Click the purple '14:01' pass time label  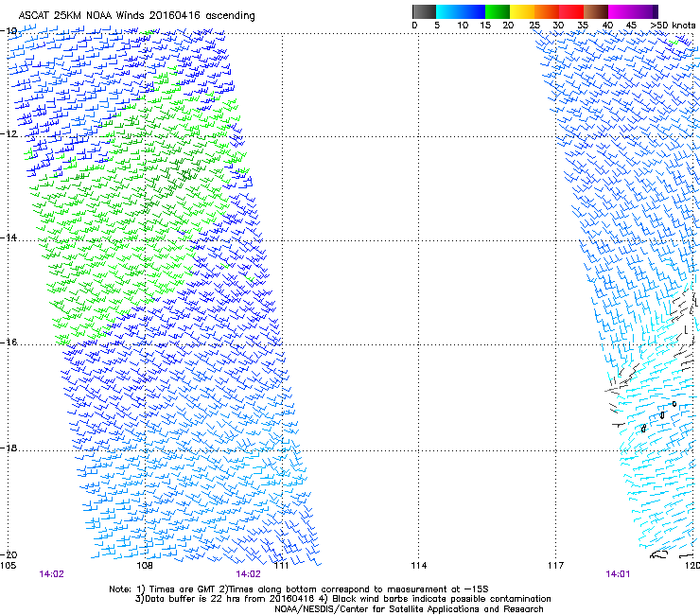tap(618, 574)
